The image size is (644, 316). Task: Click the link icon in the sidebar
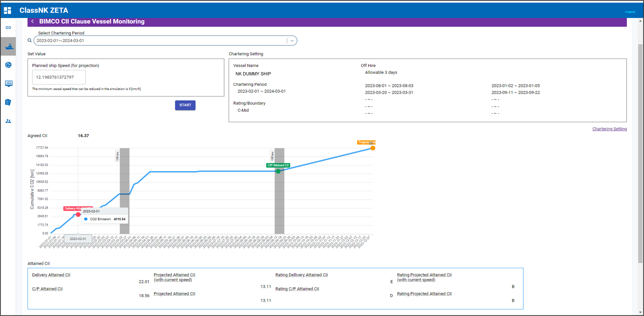(8, 28)
